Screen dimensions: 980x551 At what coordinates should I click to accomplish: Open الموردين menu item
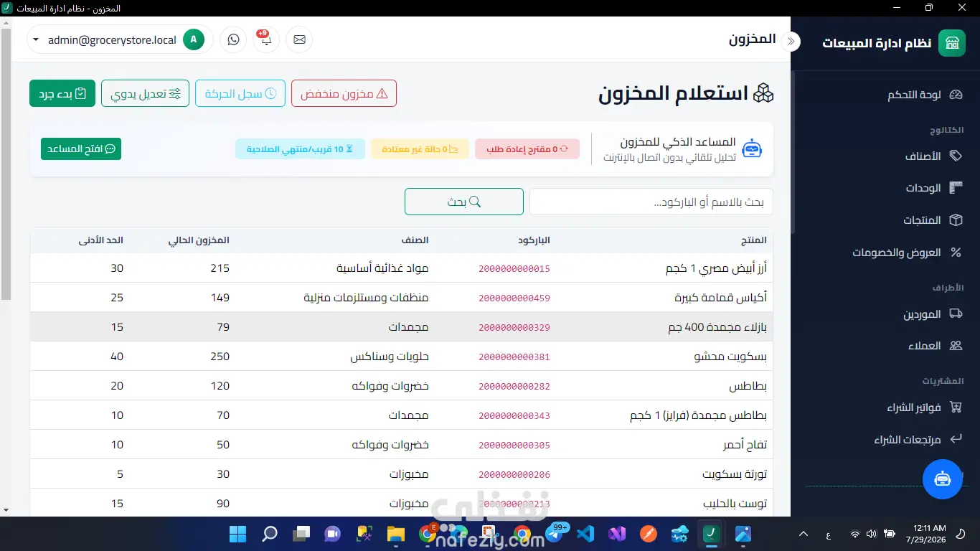[x=922, y=314]
